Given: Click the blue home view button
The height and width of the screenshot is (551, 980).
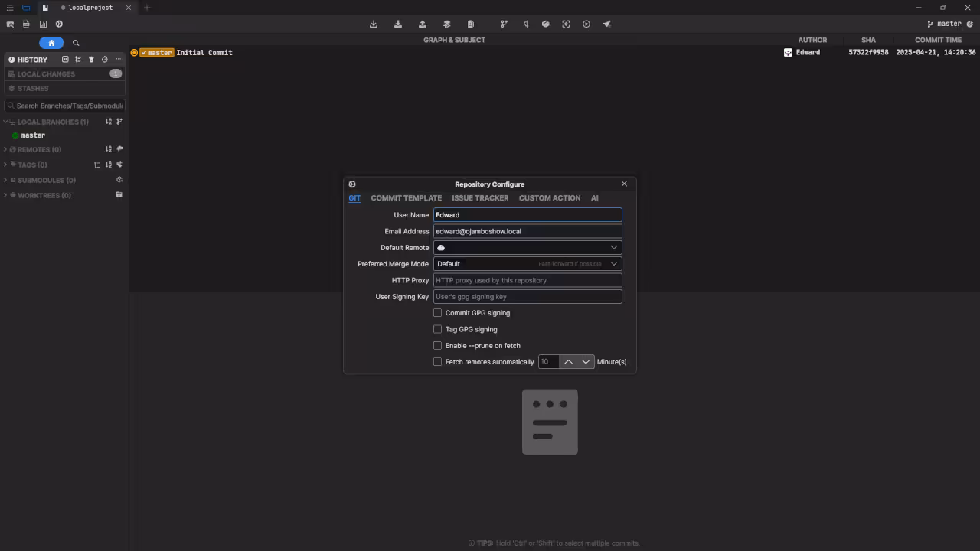Looking at the screenshot, I should tap(51, 43).
